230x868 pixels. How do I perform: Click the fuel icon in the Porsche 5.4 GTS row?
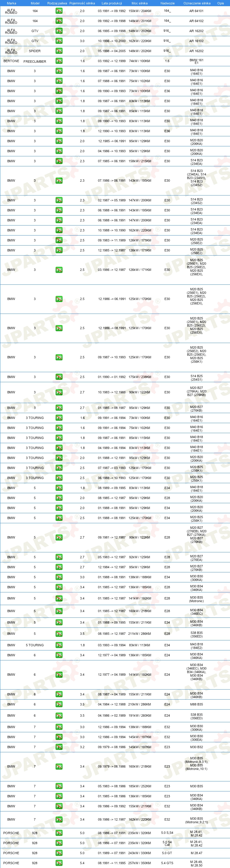pyautogui.click(x=59, y=863)
